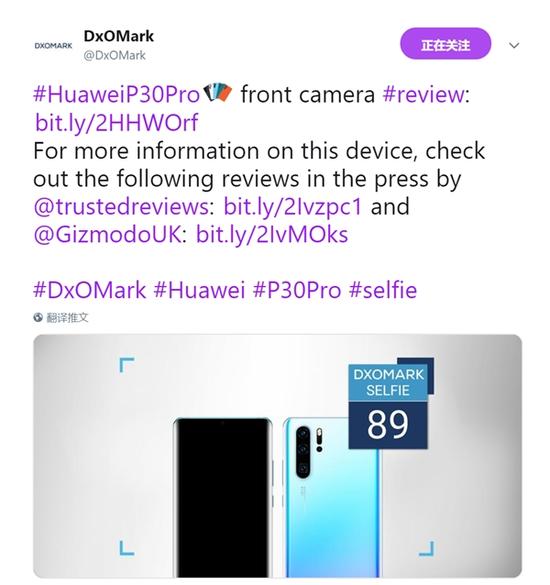The image size is (550, 585).
Task: Click the DXOMARK Selfie 89 score badge
Action: tap(391, 403)
